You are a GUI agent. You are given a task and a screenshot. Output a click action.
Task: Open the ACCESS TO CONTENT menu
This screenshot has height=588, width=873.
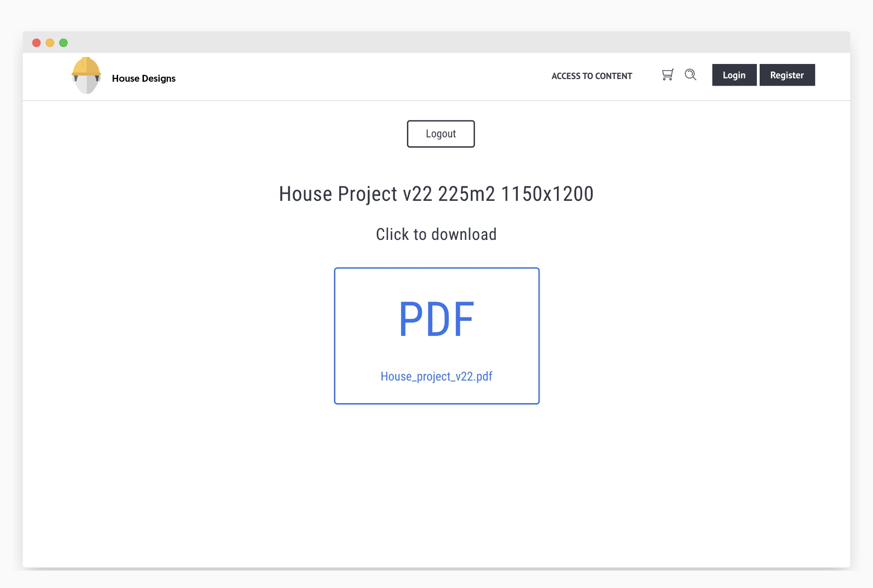591,76
